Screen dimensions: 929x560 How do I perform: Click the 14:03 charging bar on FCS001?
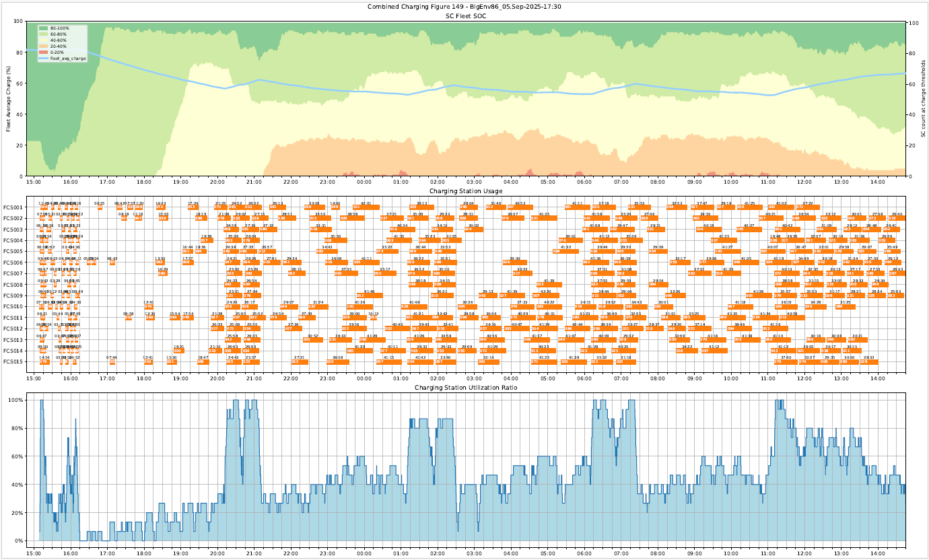coord(162,207)
